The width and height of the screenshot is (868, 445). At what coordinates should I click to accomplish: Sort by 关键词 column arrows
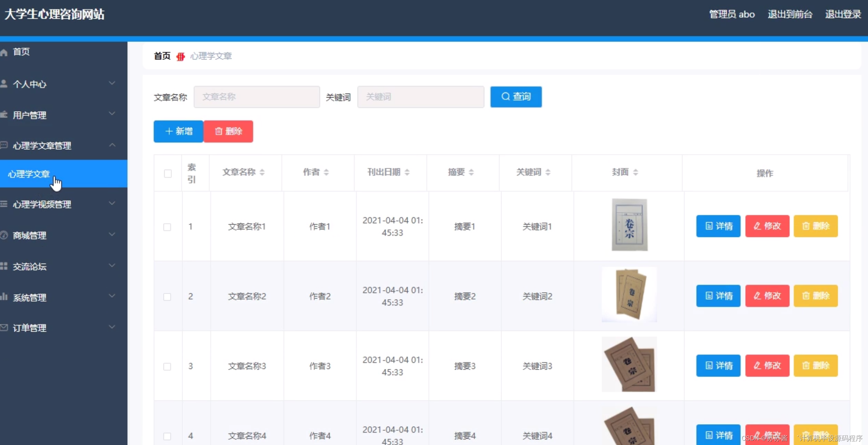(x=548, y=172)
